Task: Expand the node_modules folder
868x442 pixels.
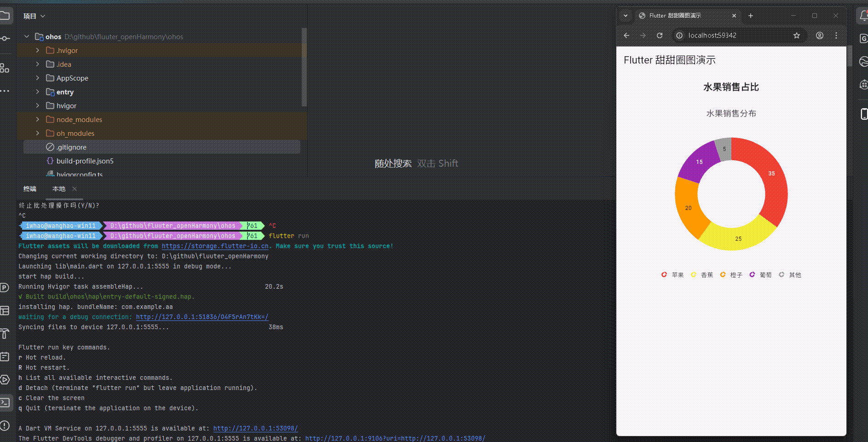Action: (38, 119)
